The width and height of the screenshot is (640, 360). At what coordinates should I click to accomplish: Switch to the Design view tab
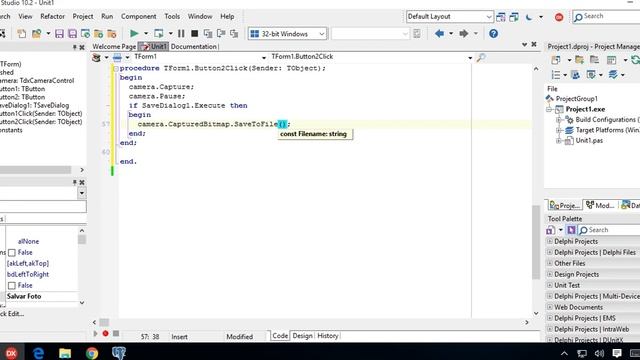click(x=302, y=336)
